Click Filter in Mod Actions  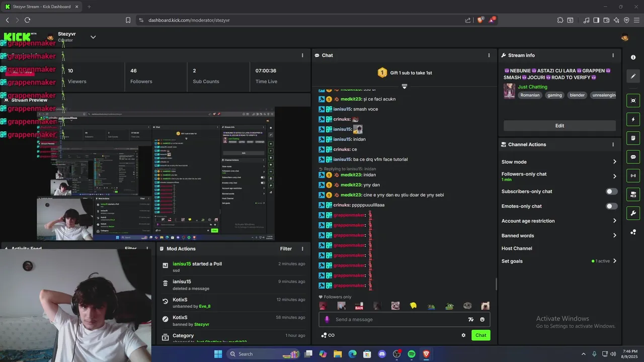pyautogui.click(x=286, y=249)
